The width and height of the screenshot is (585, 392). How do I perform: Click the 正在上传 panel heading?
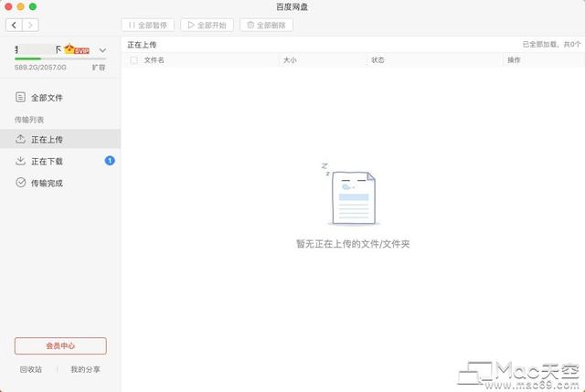pyautogui.click(x=142, y=45)
